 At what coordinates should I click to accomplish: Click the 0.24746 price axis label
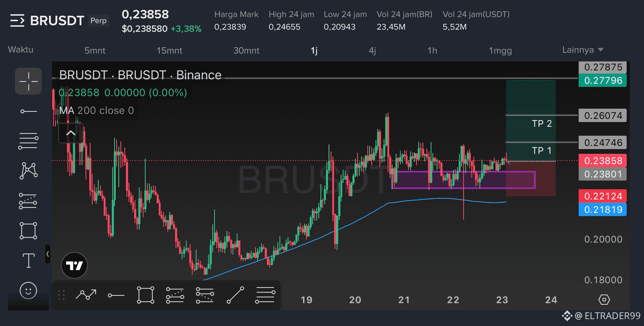(603, 143)
